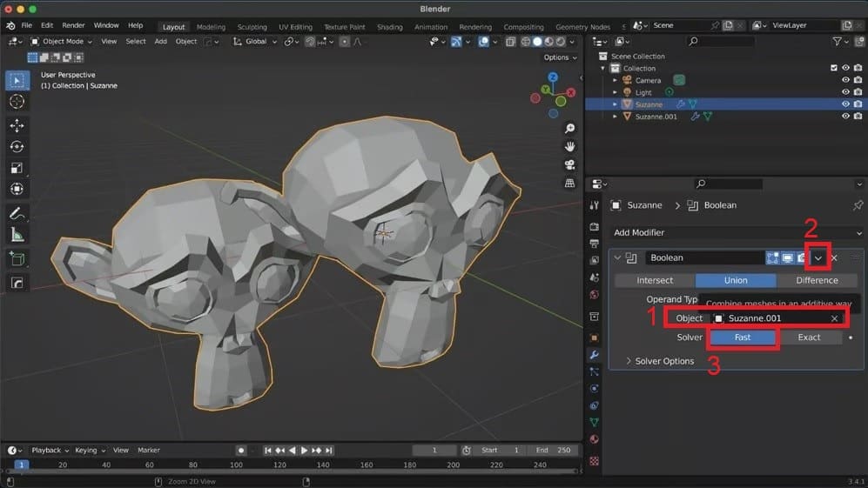868x488 pixels.
Task: Expand Camera in outliner tree
Action: coord(615,80)
